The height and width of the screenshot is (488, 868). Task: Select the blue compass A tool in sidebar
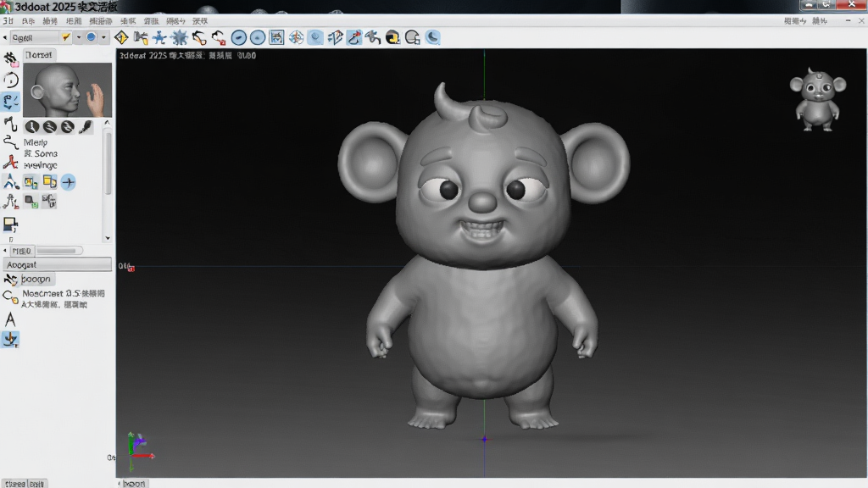tap(10, 181)
